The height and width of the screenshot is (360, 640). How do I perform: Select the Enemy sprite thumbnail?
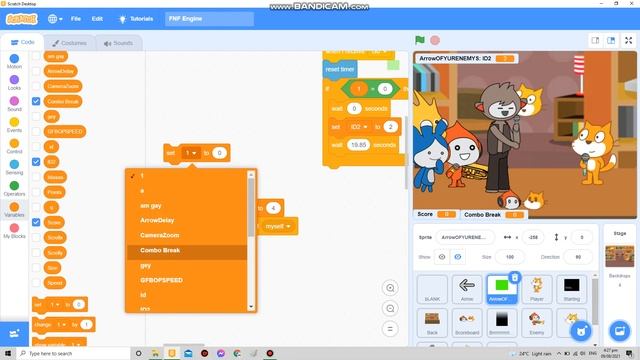[x=537, y=323]
